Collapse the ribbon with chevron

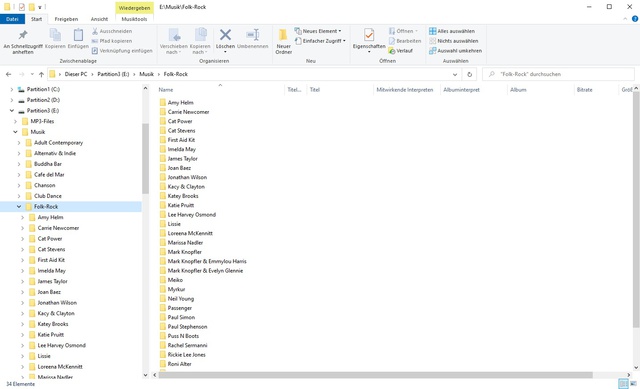(x=625, y=19)
